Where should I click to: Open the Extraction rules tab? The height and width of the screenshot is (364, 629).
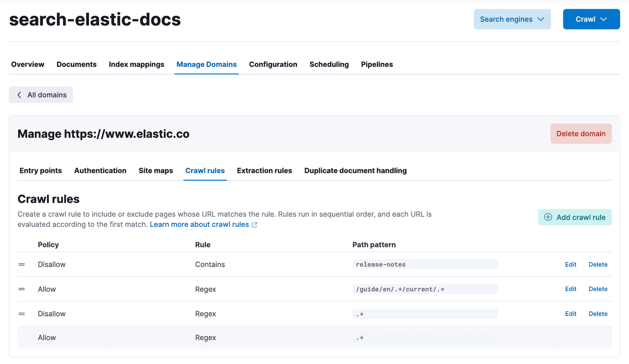(264, 171)
